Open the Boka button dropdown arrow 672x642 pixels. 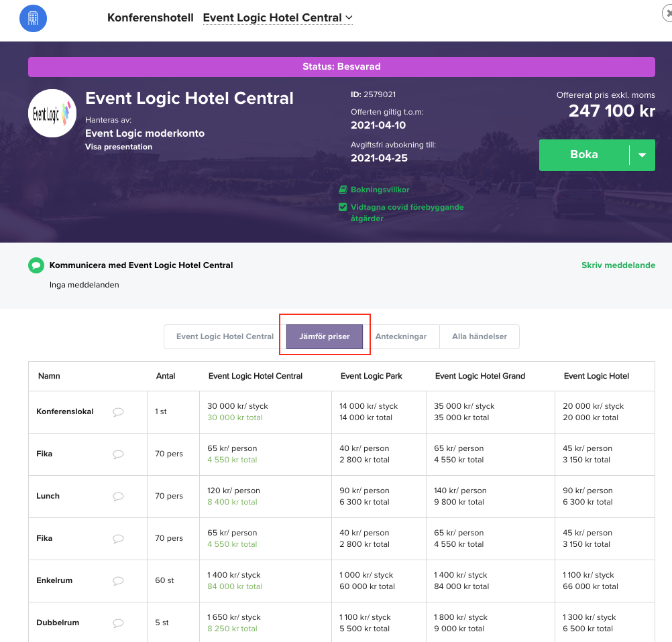pyautogui.click(x=642, y=155)
